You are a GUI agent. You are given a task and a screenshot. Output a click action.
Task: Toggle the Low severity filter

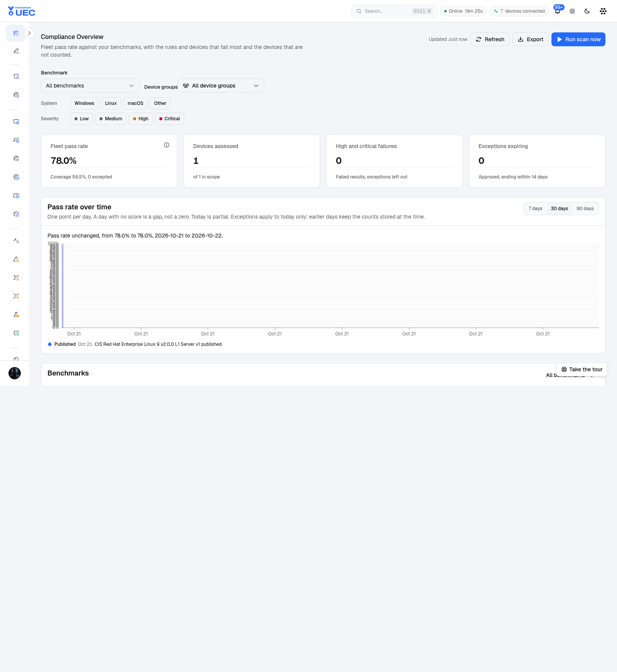(x=81, y=119)
